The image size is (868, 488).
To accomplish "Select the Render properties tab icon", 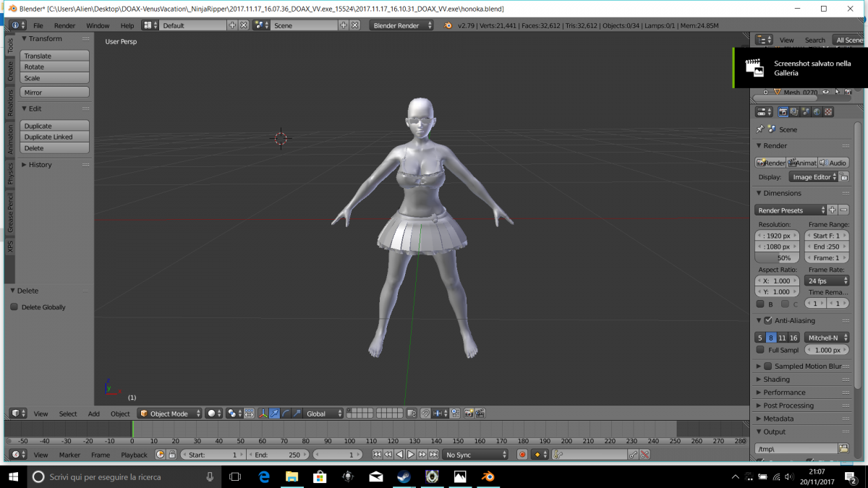I will [x=783, y=112].
